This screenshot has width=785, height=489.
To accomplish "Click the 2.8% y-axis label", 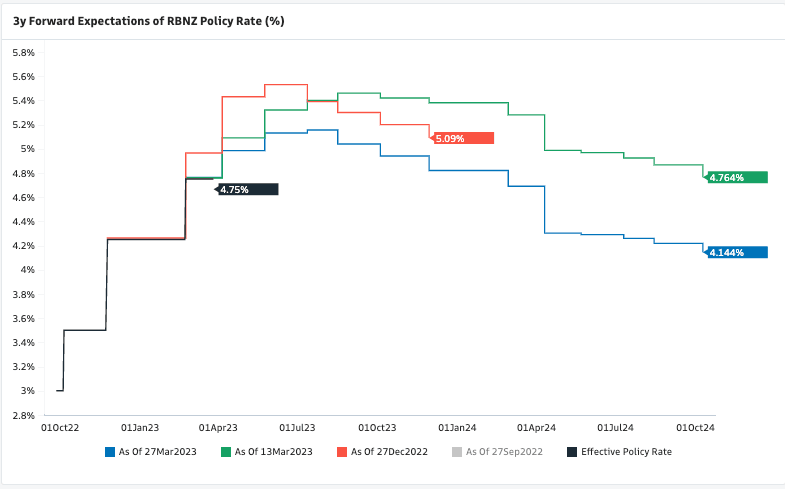I will coord(23,414).
